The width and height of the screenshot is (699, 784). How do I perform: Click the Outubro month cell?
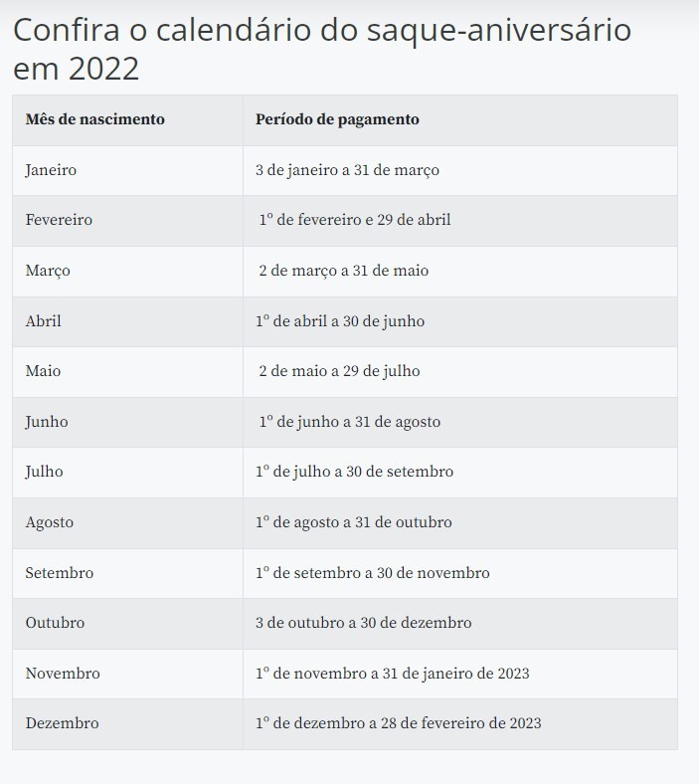[x=55, y=623]
